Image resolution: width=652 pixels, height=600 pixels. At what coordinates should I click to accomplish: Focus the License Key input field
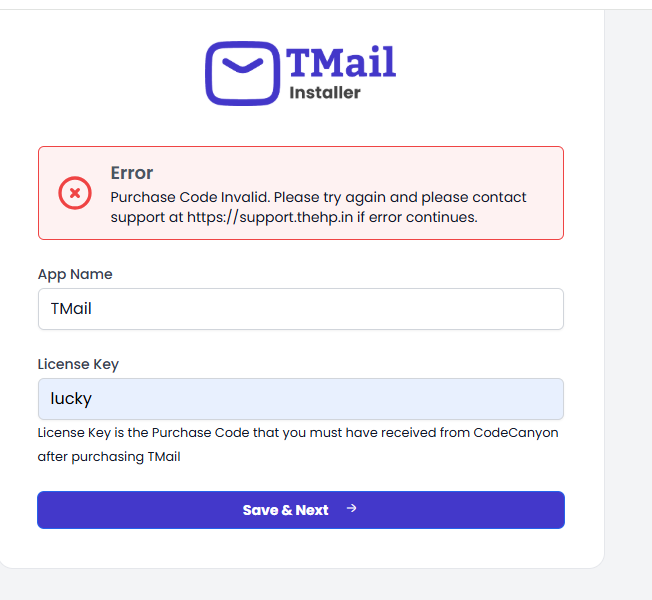(300, 399)
